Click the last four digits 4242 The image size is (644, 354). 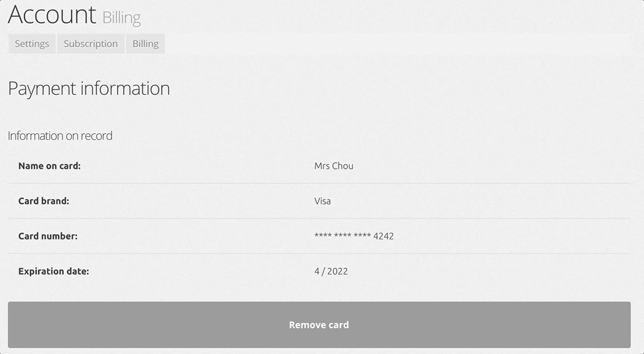tap(384, 236)
